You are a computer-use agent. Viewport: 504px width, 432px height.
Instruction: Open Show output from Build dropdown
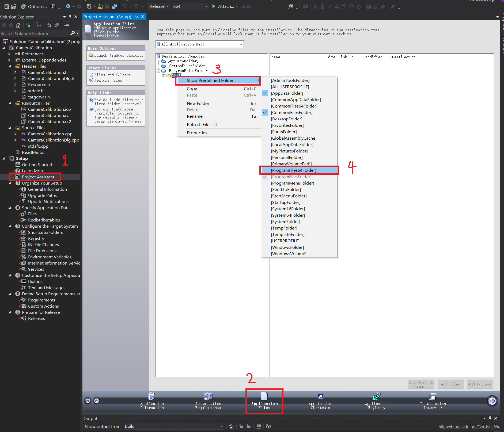click(x=173, y=426)
